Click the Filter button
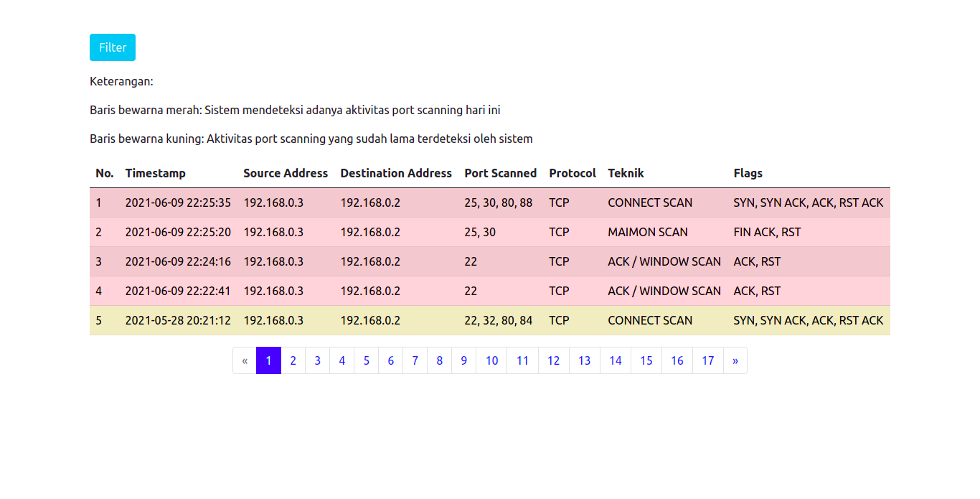 (113, 47)
